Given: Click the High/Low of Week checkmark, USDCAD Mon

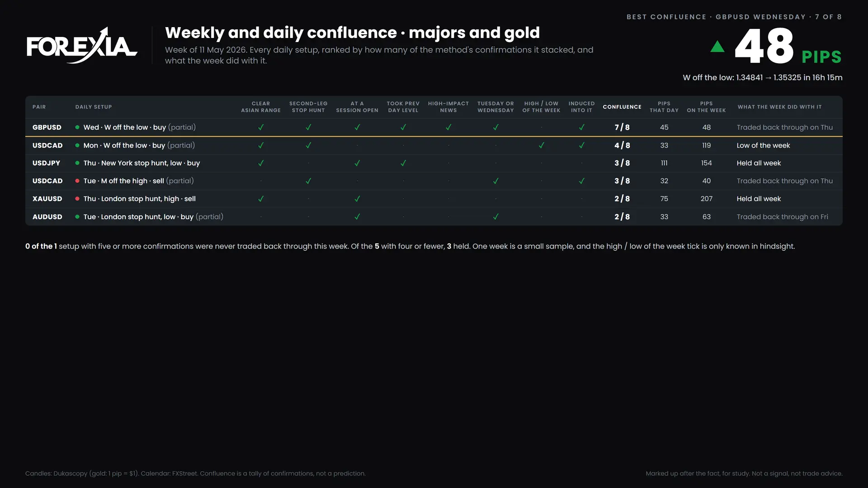Looking at the screenshot, I should (541, 145).
